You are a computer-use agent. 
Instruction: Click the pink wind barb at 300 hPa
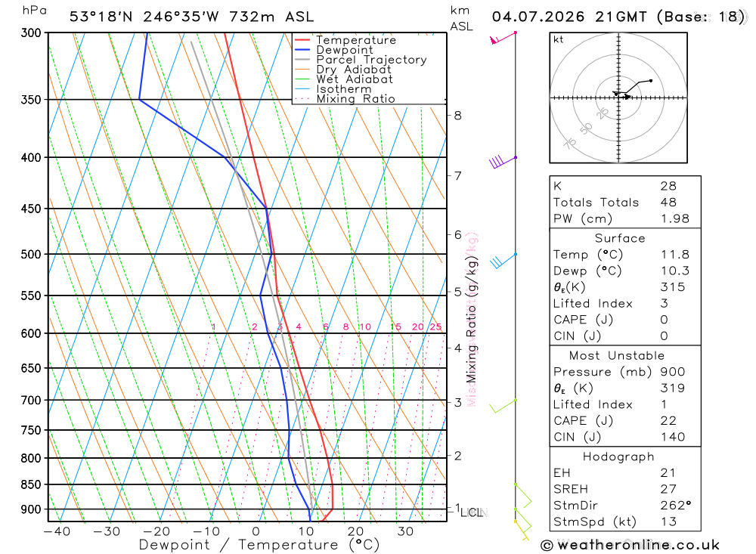503,38
